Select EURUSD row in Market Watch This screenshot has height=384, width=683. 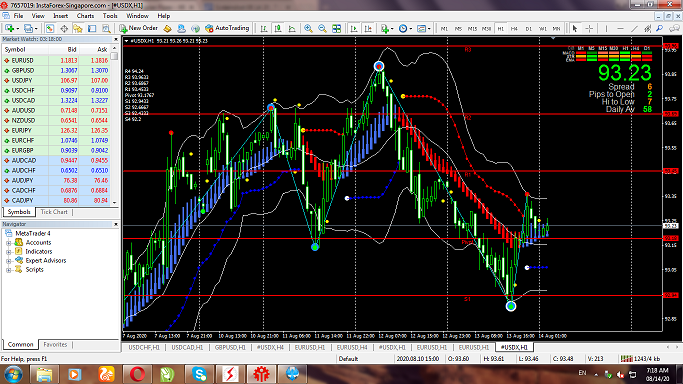56,61
